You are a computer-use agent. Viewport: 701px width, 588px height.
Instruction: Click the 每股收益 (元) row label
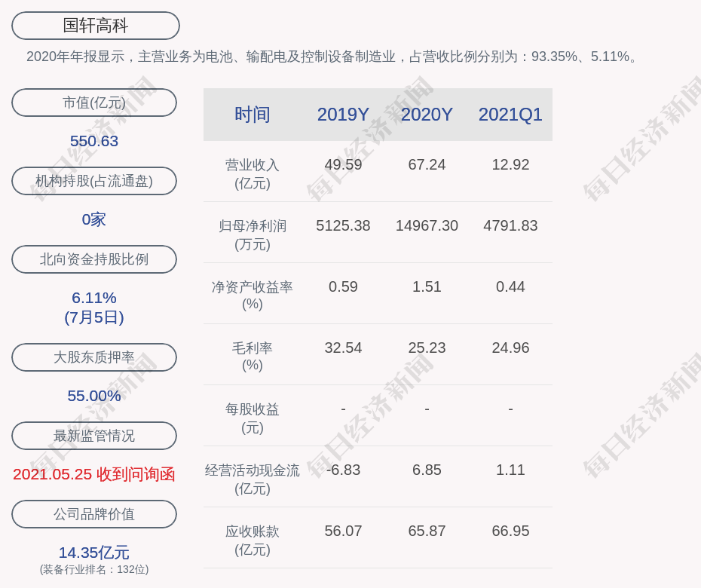point(253,418)
